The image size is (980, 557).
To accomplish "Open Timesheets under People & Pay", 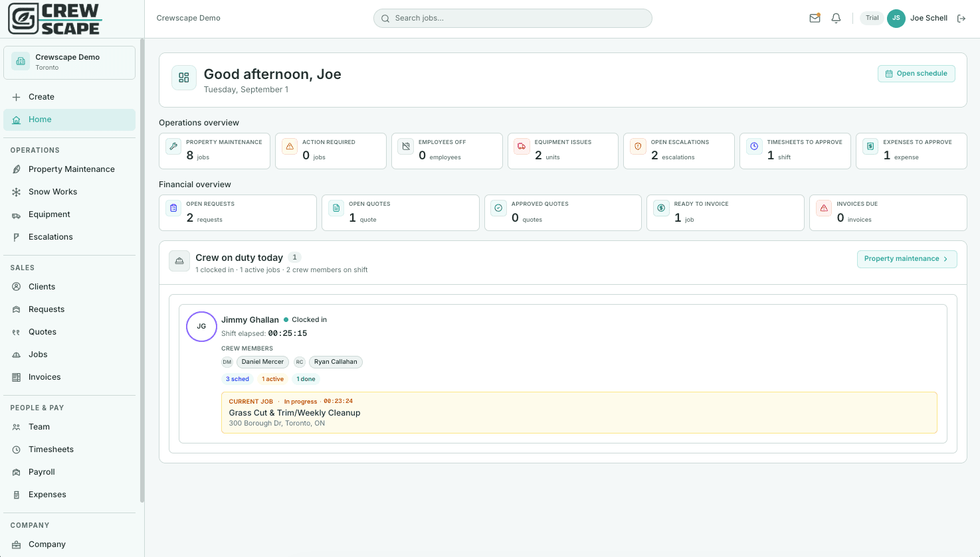I will coord(70,449).
